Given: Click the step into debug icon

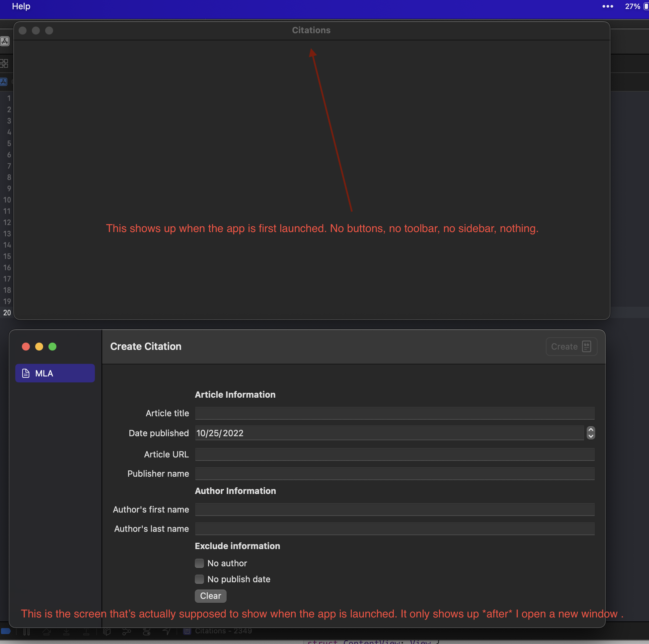Looking at the screenshot, I should tap(66, 632).
